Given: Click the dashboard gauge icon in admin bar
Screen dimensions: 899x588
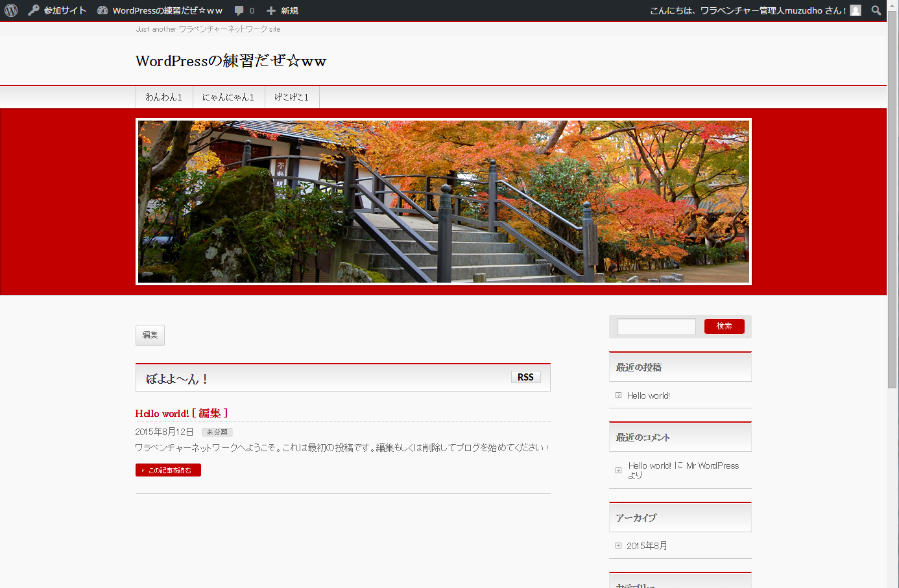Looking at the screenshot, I should 102,10.
